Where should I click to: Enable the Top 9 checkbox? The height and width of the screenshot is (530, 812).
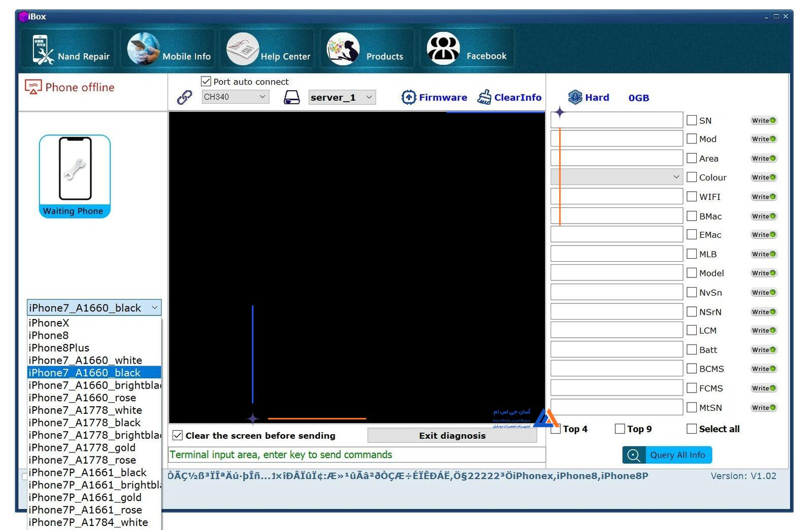(620, 429)
